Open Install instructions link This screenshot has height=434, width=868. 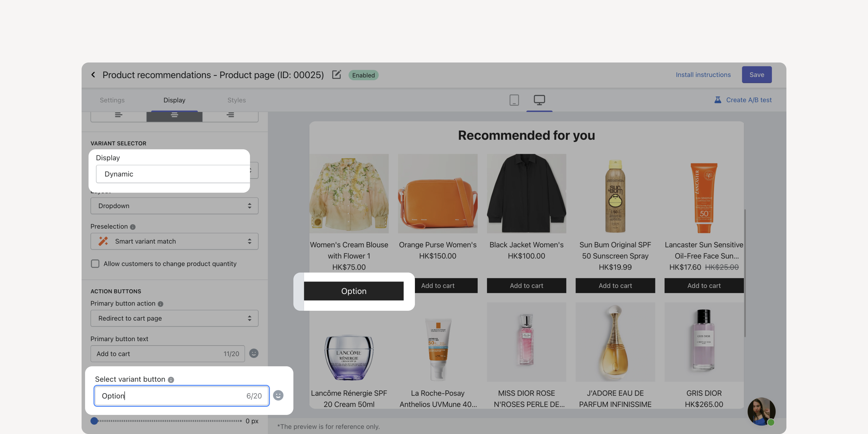pyautogui.click(x=703, y=74)
